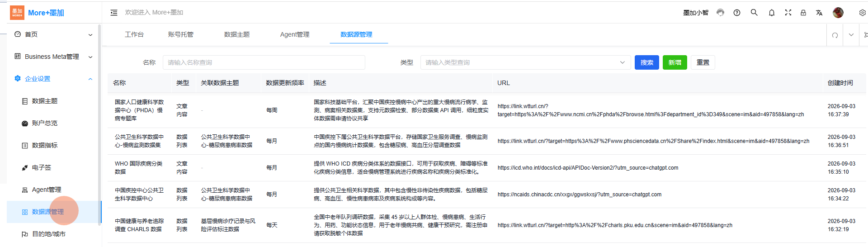Viewport: 868px width, 247px height.
Task: Click the tab maximize icon at far right
Action: (865, 35)
